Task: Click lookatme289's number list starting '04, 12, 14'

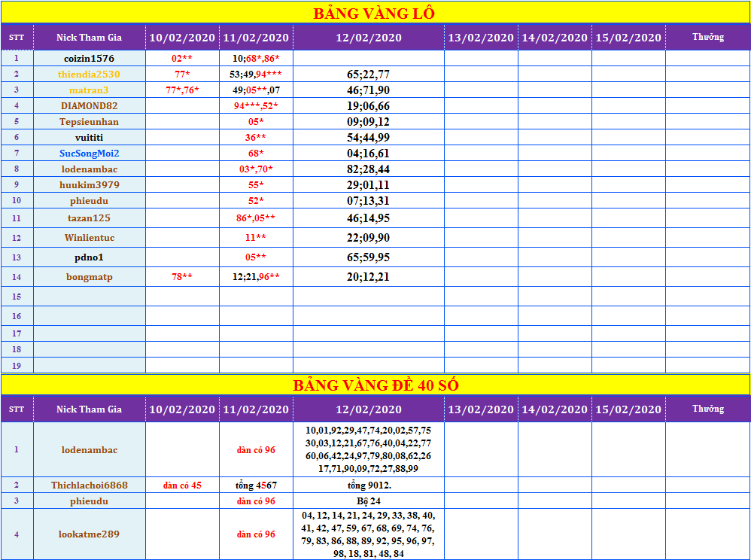Action: click(x=368, y=534)
